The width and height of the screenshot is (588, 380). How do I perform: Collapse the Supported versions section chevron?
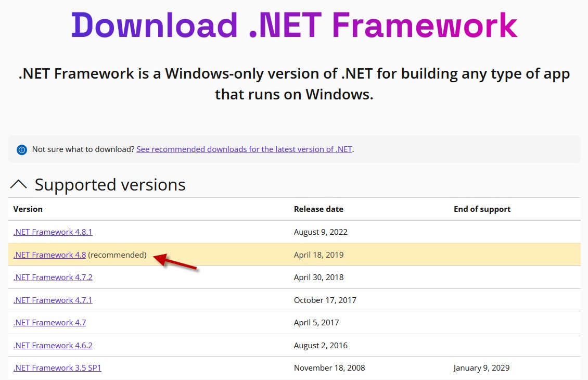19,184
